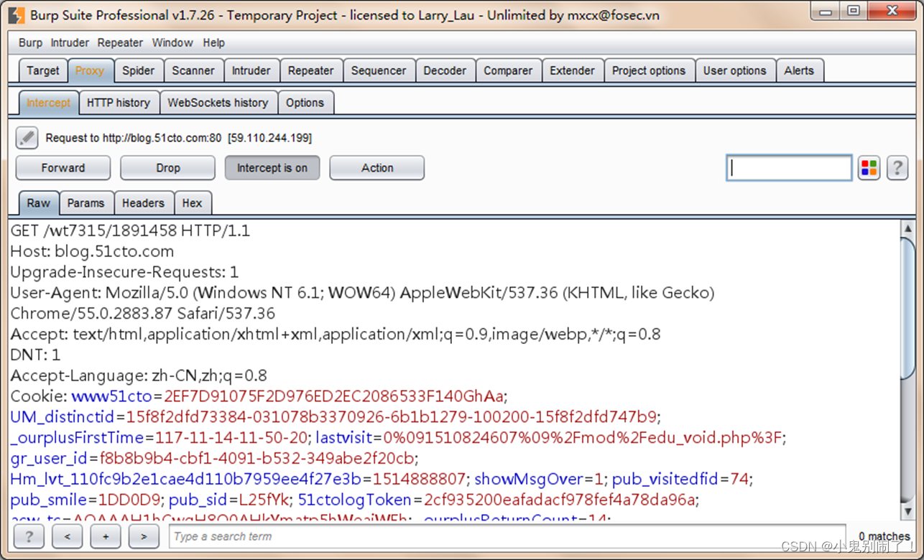Switch to the Params view tab

pyautogui.click(x=86, y=203)
